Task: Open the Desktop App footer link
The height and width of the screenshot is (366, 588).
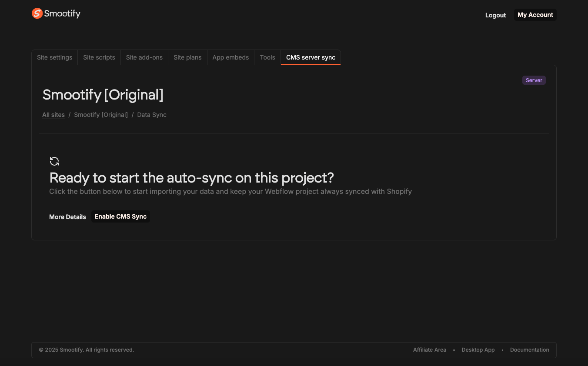Action: click(x=478, y=350)
